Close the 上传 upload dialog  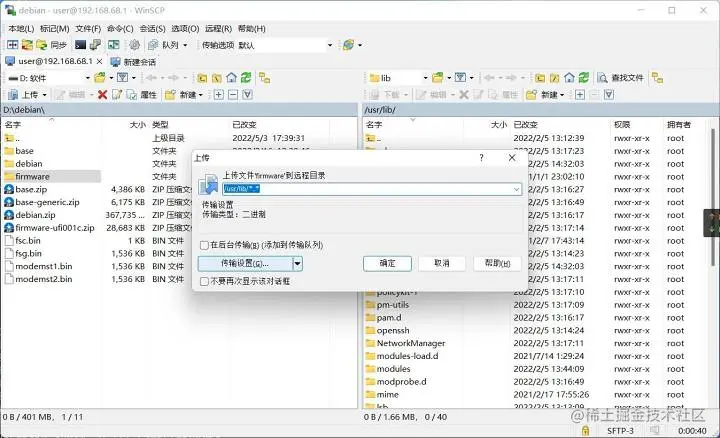(512, 158)
